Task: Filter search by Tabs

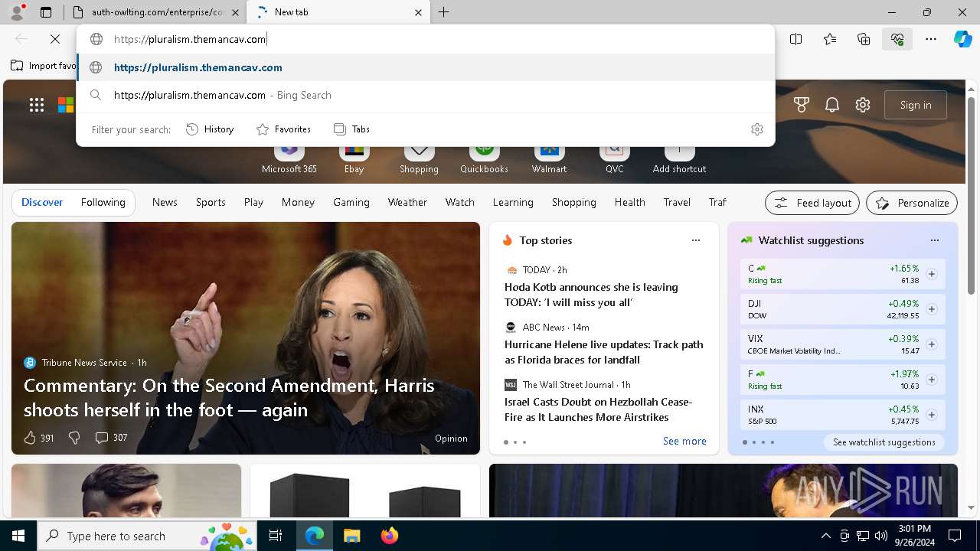Action: coord(352,129)
